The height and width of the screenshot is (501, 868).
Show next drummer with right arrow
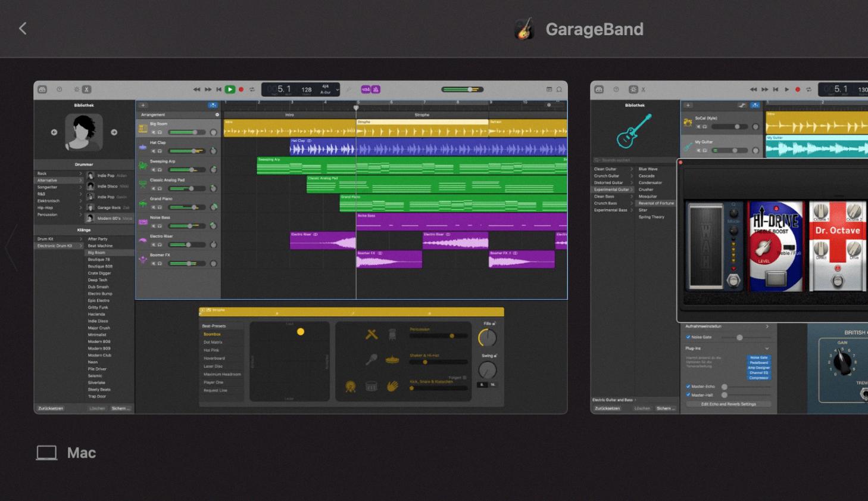pos(114,132)
